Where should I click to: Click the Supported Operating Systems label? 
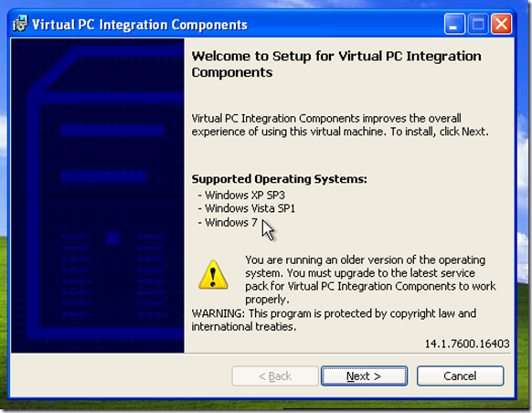(x=279, y=179)
